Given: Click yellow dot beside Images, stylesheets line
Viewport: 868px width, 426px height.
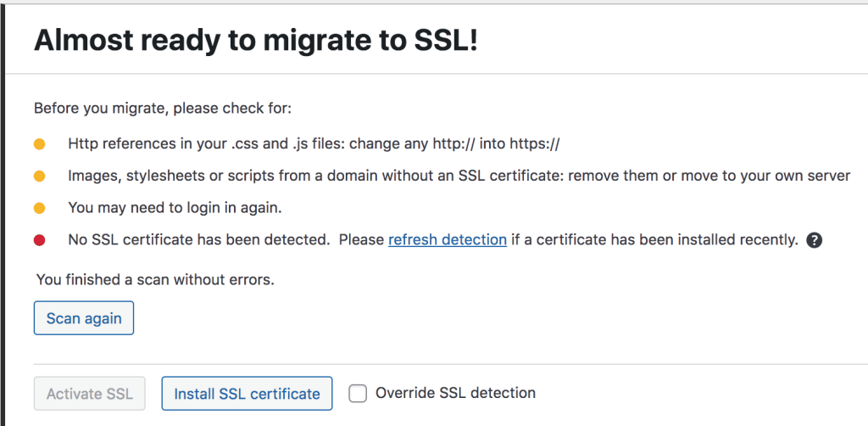Looking at the screenshot, I should (40, 177).
